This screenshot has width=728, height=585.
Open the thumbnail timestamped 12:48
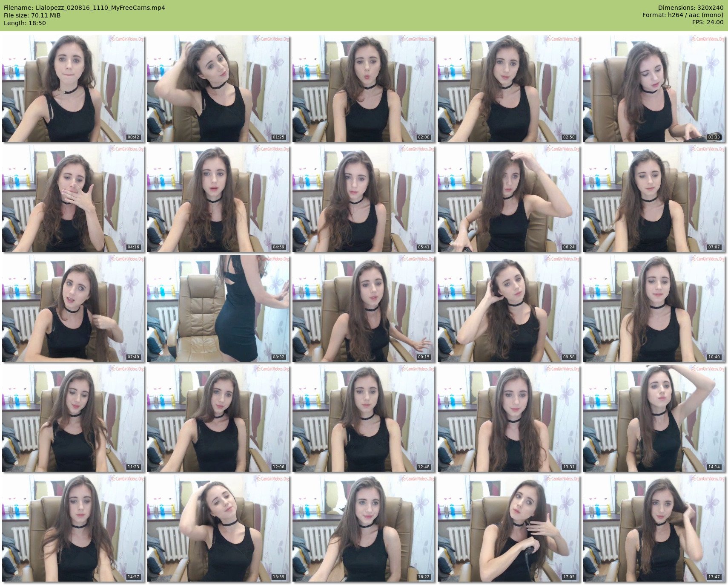coord(364,418)
